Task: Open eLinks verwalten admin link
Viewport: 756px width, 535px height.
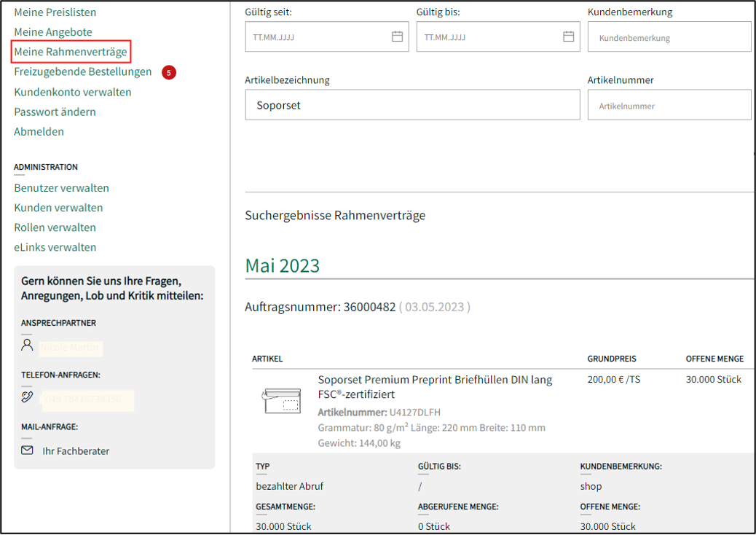Action: (55, 247)
